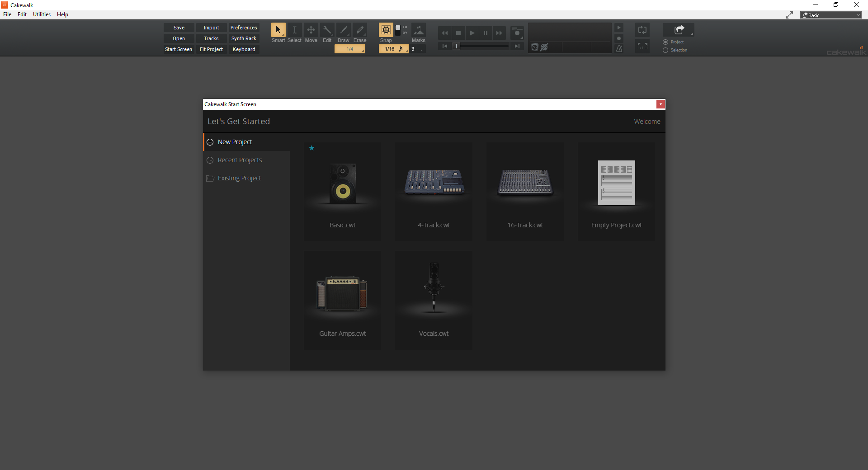Select New Project in start screen sidebar
This screenshot has width=868, height=470.
pos(246,142)
